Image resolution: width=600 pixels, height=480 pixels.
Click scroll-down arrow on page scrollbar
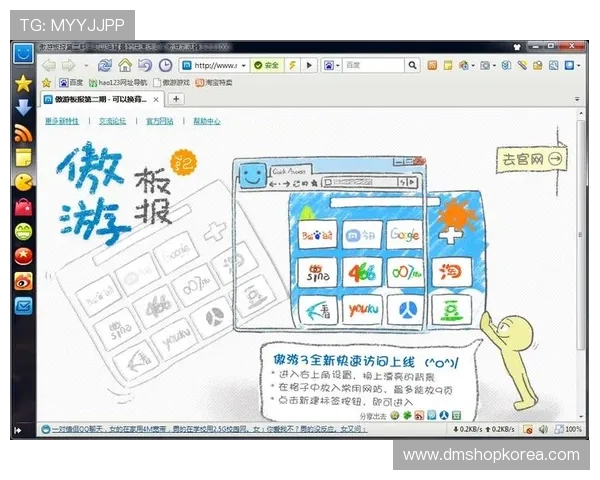[x=581, y=417]
